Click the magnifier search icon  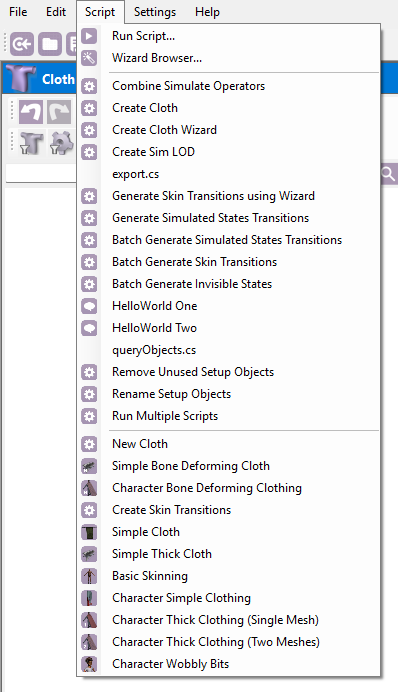pyautogui.click(x=389, y=175)
